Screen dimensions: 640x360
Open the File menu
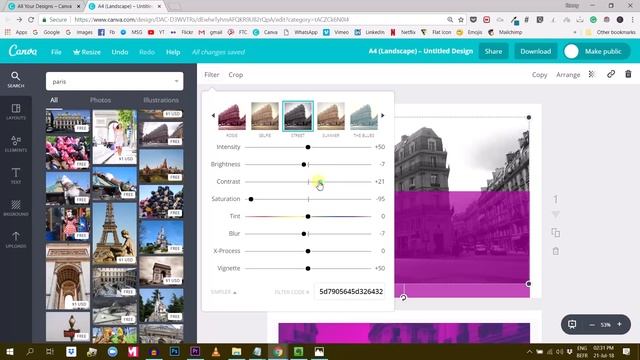click(56, 52)
